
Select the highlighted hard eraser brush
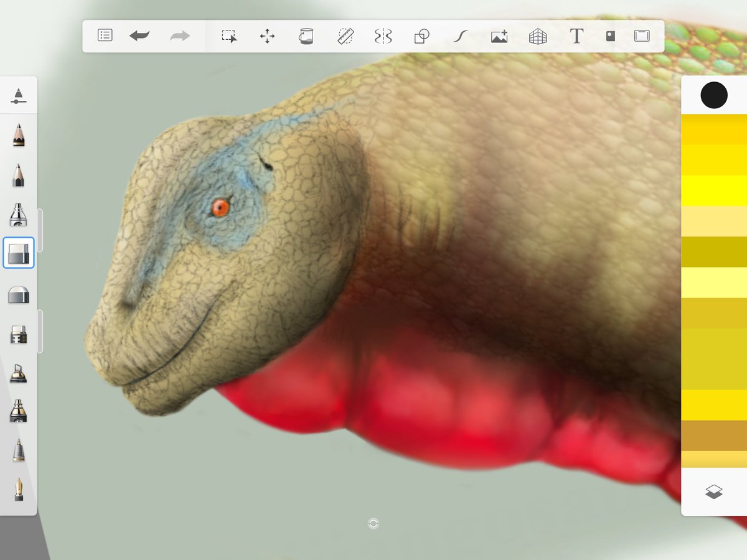(x=19, y=253)
